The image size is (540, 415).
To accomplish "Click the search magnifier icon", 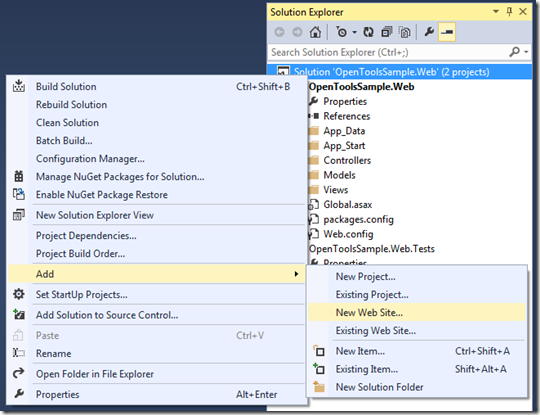I will [x=514, y=52].
